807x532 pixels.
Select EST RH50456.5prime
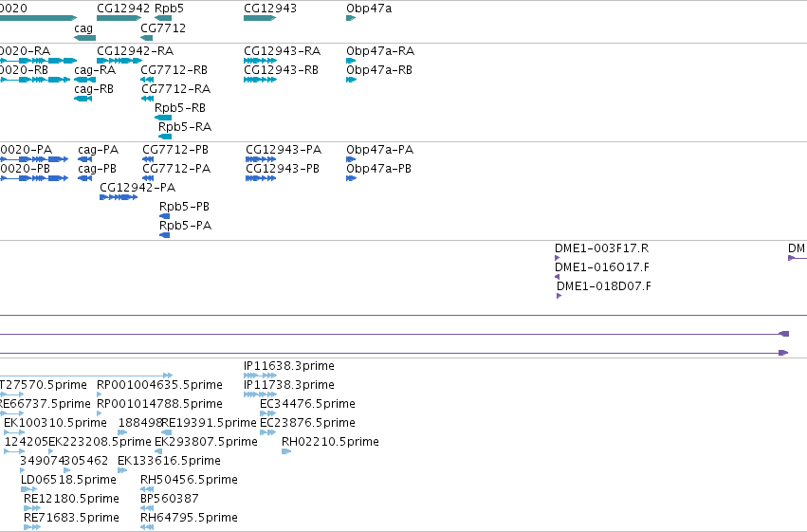190,480
